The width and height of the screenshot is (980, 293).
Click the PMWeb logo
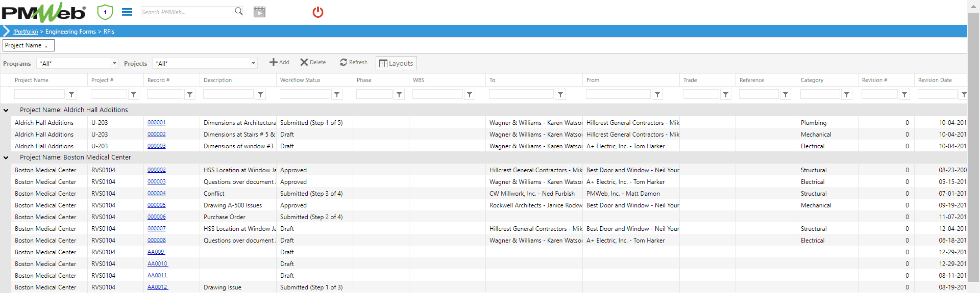click(44, 12)
